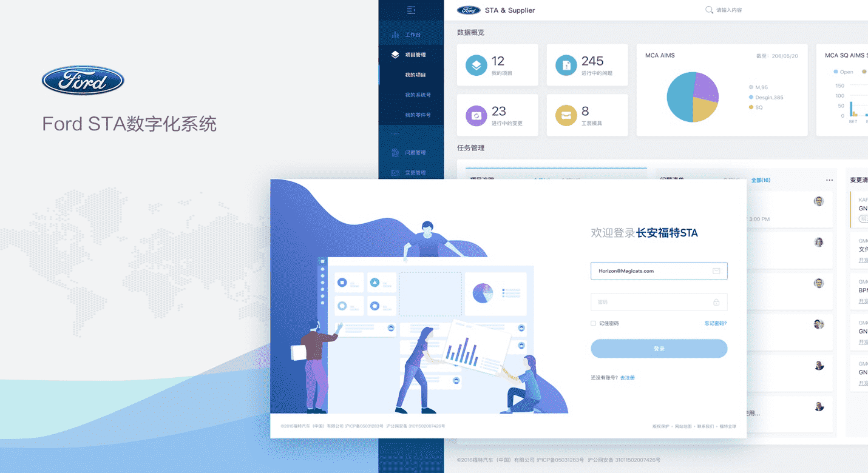The width and height of the screenshot is (868, 473).
Task: Click the 问题管理 document icon
Action: 395,153
